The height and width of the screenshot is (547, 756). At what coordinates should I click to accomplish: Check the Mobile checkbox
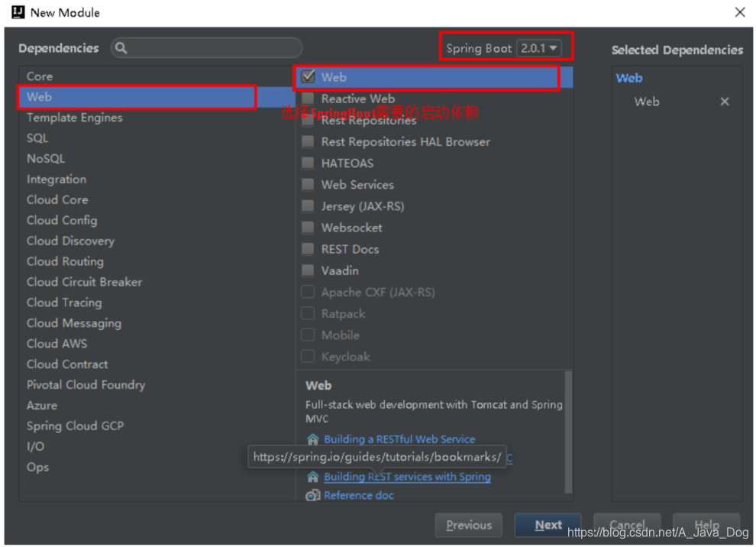click(308, 335)
